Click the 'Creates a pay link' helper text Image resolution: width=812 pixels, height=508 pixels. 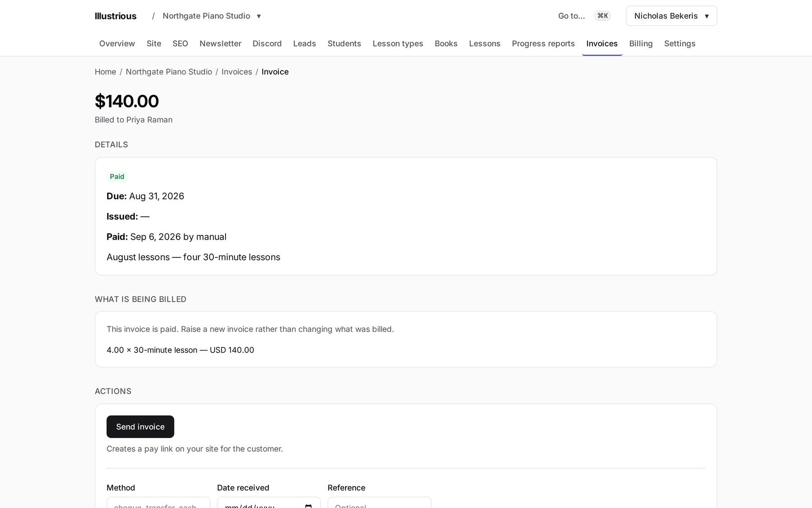pyautogui.click(x=195, y=449)
